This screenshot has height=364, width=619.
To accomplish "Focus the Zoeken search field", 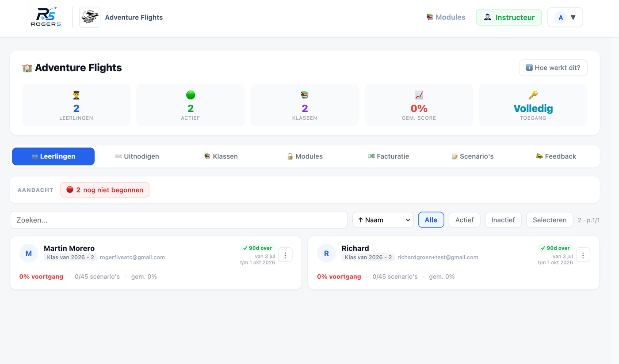I will (x=179, y=220).
